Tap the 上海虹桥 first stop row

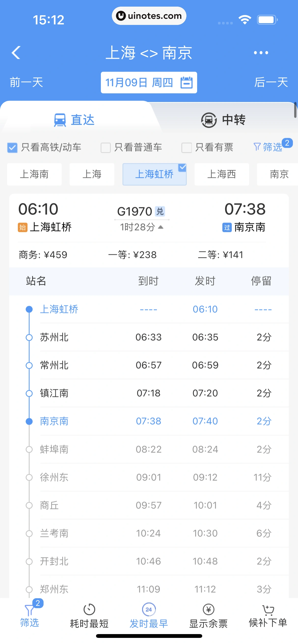[149, 309]
